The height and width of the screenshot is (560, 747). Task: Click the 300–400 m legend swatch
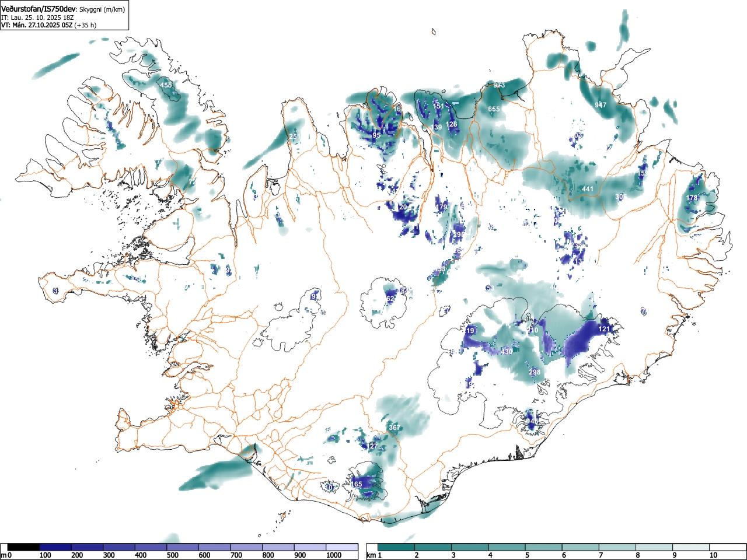click(119, 547)
